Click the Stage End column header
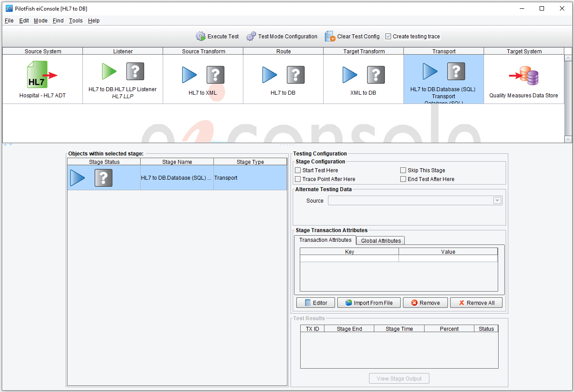Image resolution: width=574 pixels, height=392 pixels. tap(349, 329)
